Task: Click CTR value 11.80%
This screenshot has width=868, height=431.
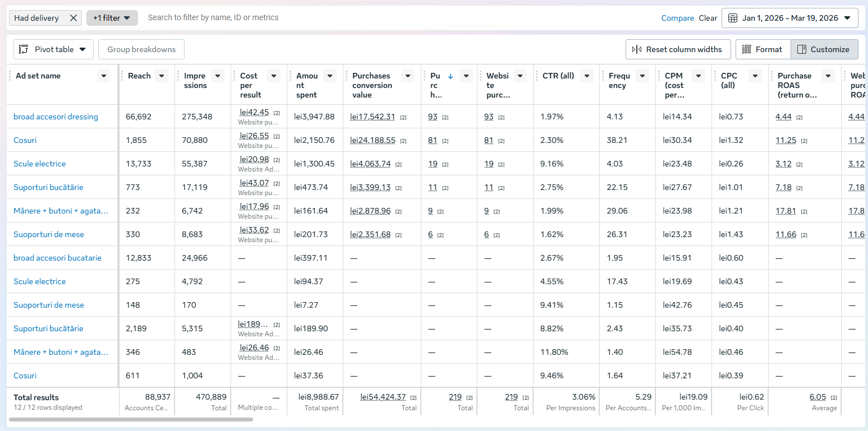Action: [554, 352]
